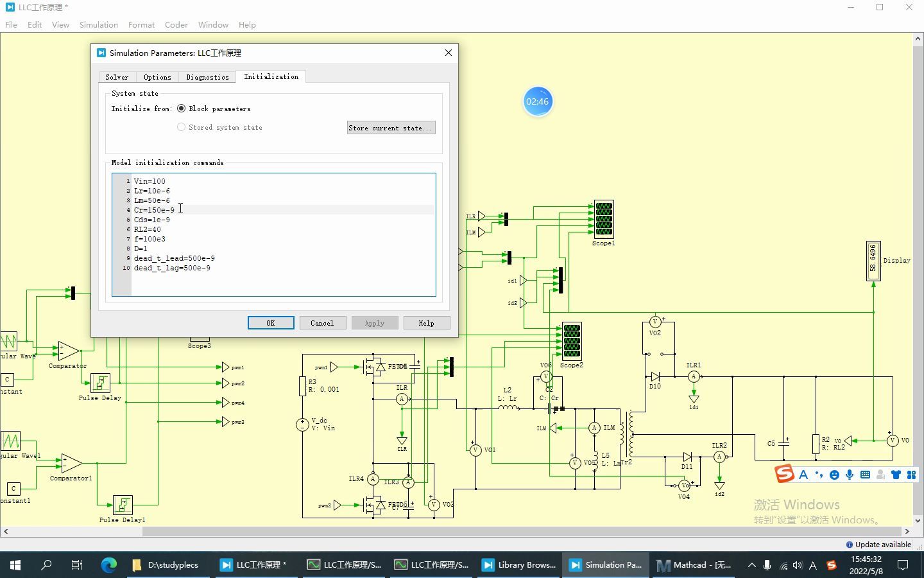Select the ILR2 ammeter
Screen dimensions: 924x578
point(719,457)
